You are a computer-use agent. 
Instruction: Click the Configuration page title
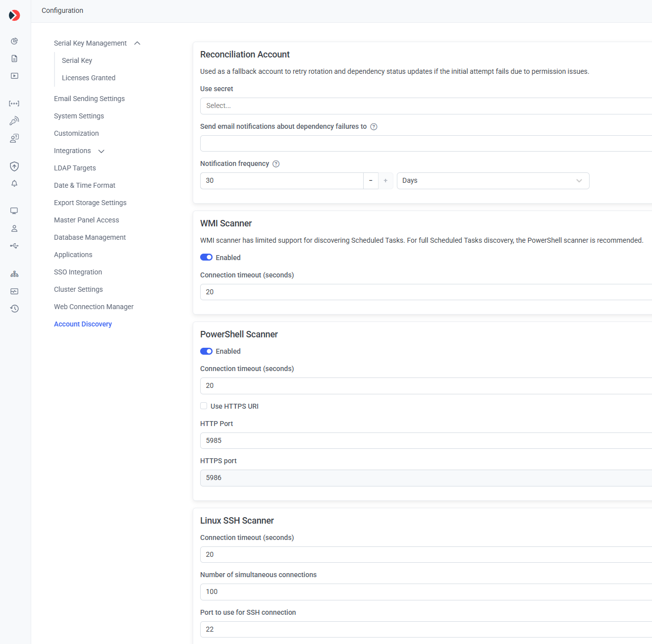click(62, 10)
